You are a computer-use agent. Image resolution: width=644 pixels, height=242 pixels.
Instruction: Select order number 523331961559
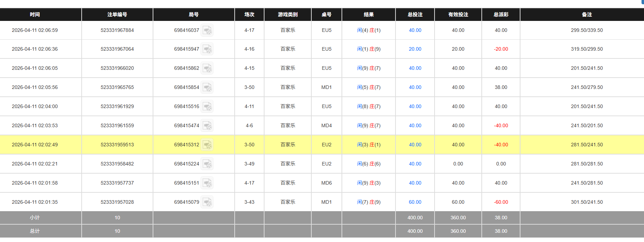[117, 126]
